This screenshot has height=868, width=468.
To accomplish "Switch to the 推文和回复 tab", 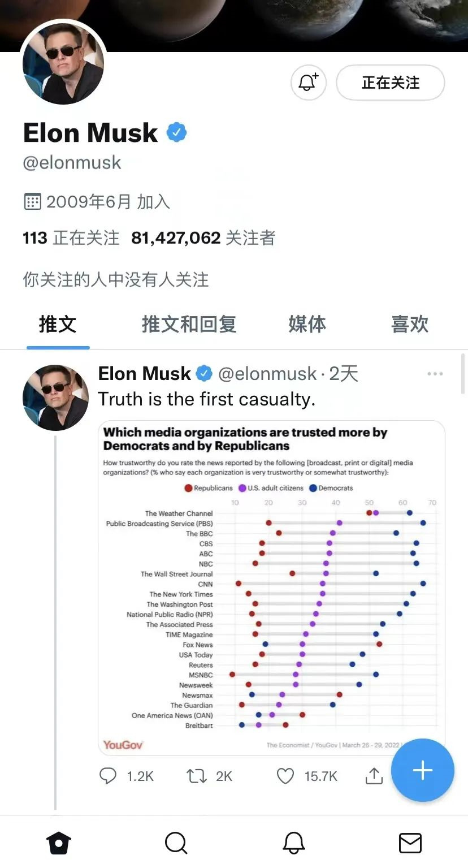I will 189,324.
